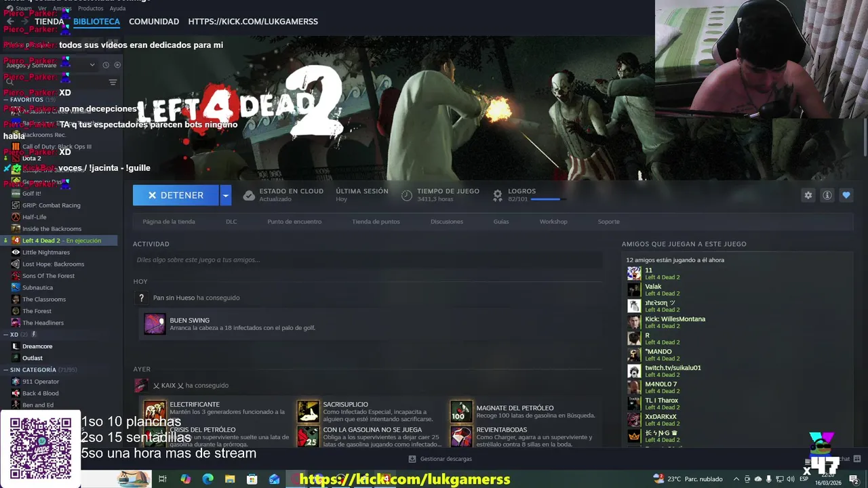Collapse the XD category
The height and width of the screenshot is (488, 868).
(6, 334)
